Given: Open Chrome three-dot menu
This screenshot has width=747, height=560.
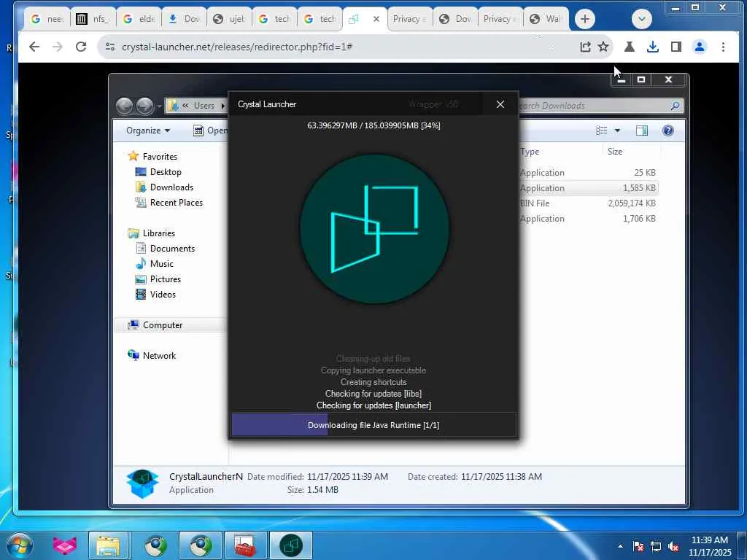Looking at the screenshot, I should point(723,47).
